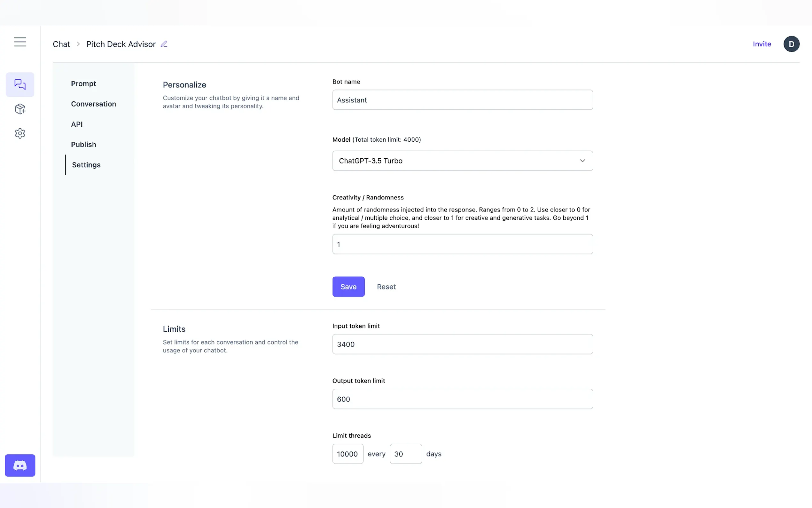Select the Publish tab

pos(83,145)
